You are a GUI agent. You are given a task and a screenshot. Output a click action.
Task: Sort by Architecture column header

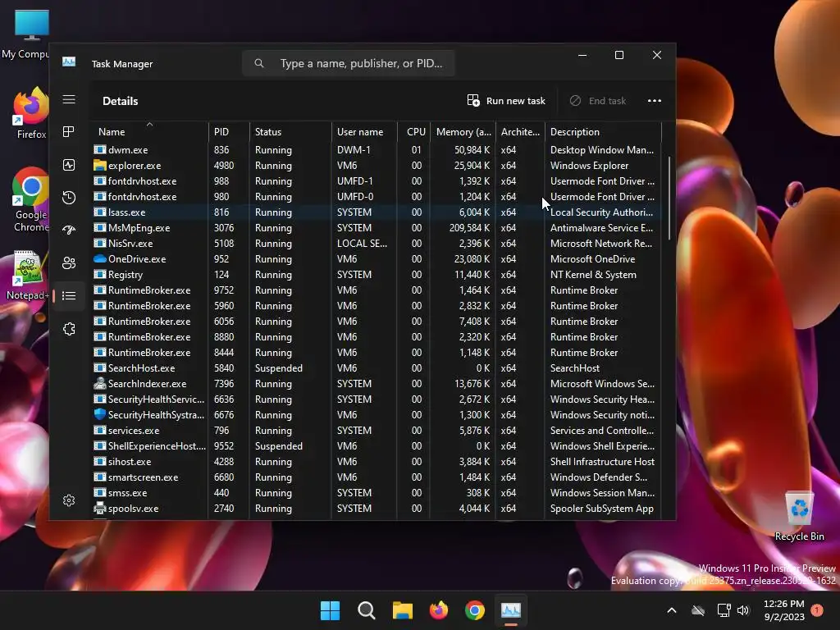click(520, 132)
